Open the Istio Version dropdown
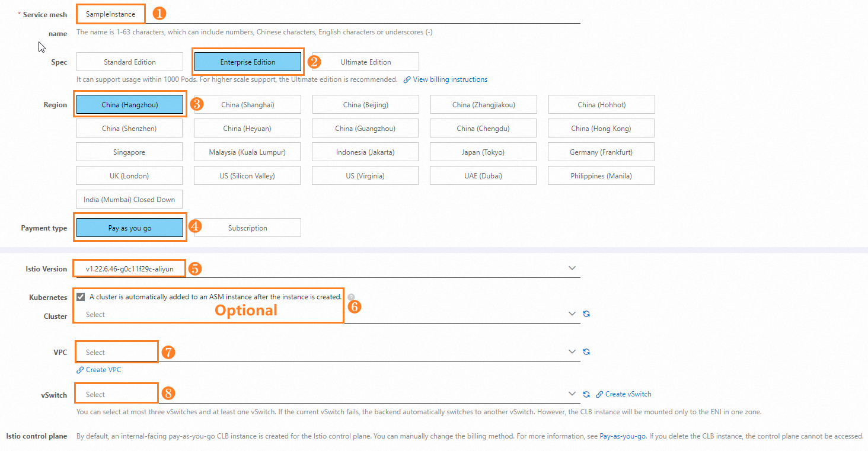This screenshot has height=451, width=868. click(x=328, y=269)
